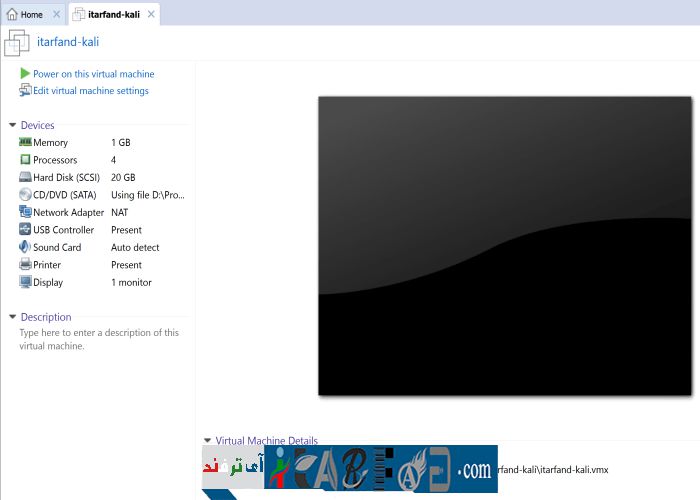Click the Processors device icon
The height and width of the screenshot is (500, 700).
[x=25, y=160]
